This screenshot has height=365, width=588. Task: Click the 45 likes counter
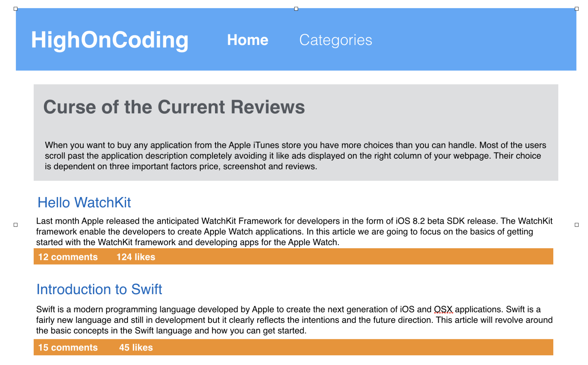click(136, 347)
